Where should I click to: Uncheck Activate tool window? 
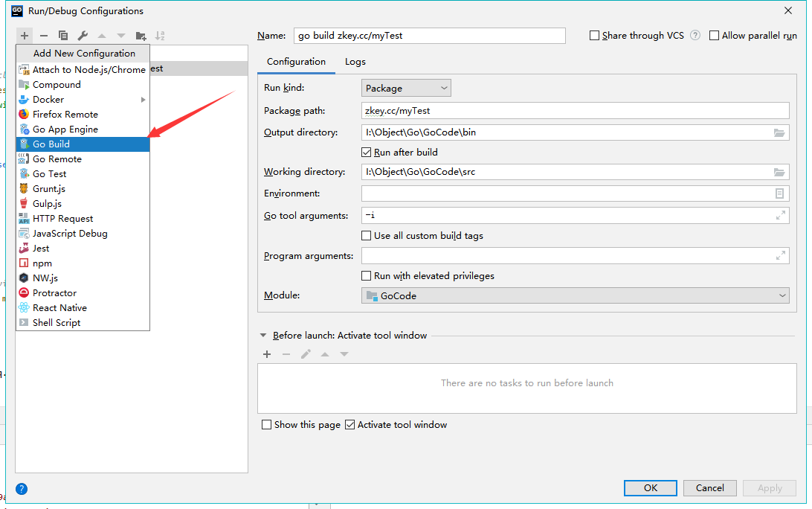(350, 424)
